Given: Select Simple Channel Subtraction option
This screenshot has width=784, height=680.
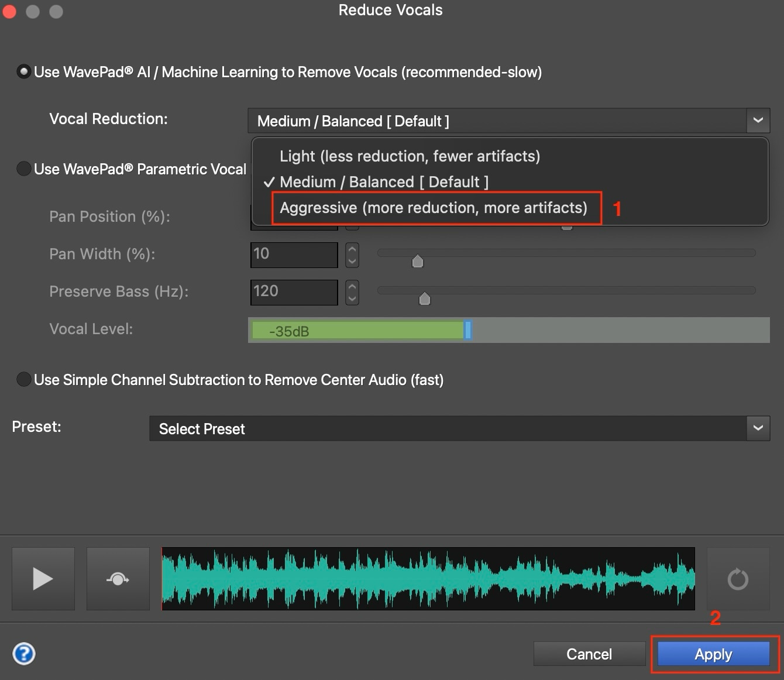Looking at the screenshot, I should coord(23,379).
